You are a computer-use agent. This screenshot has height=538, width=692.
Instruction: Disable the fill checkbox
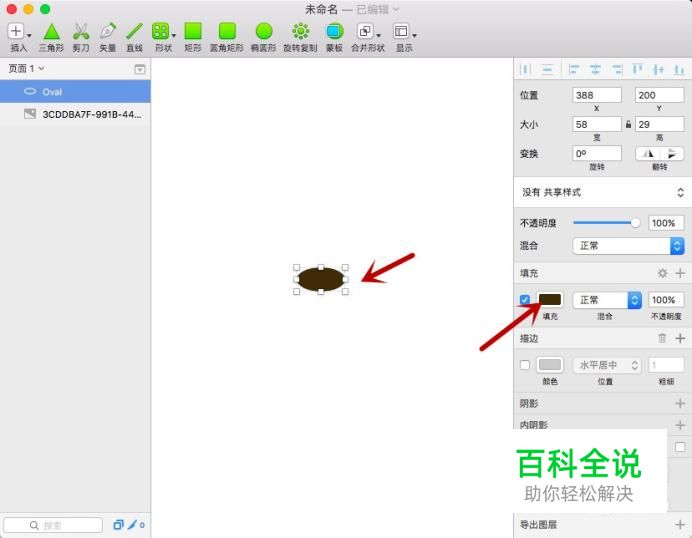[x=525, y=300]
